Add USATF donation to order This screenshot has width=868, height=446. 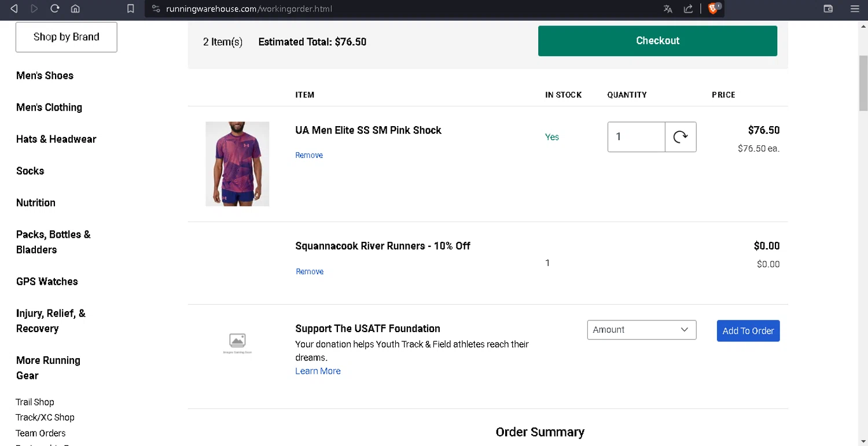coord(748,331)
